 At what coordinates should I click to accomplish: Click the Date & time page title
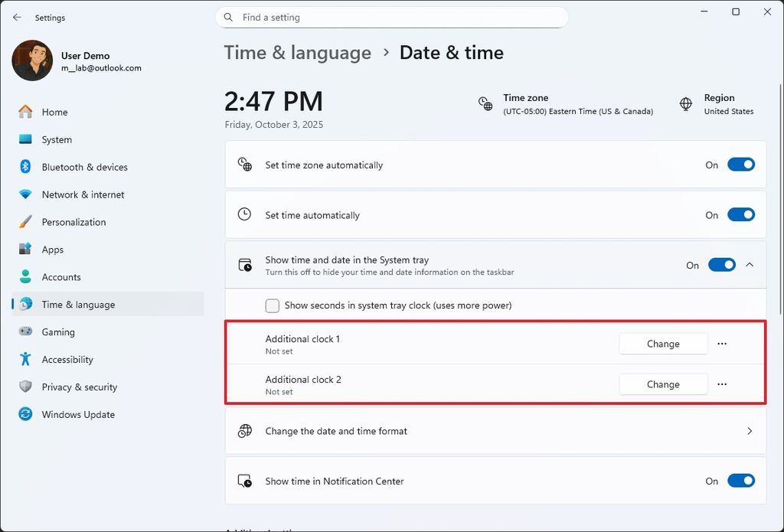(452, 53)
